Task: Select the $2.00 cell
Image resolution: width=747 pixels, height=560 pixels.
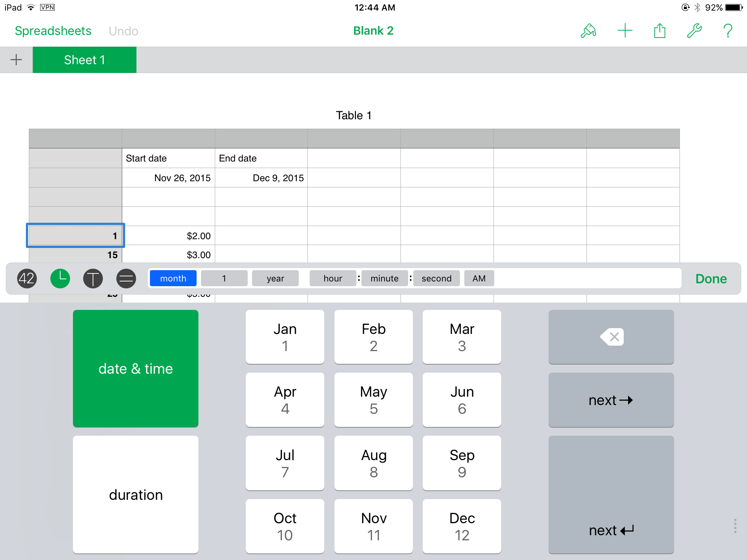Action: point(169,236)
